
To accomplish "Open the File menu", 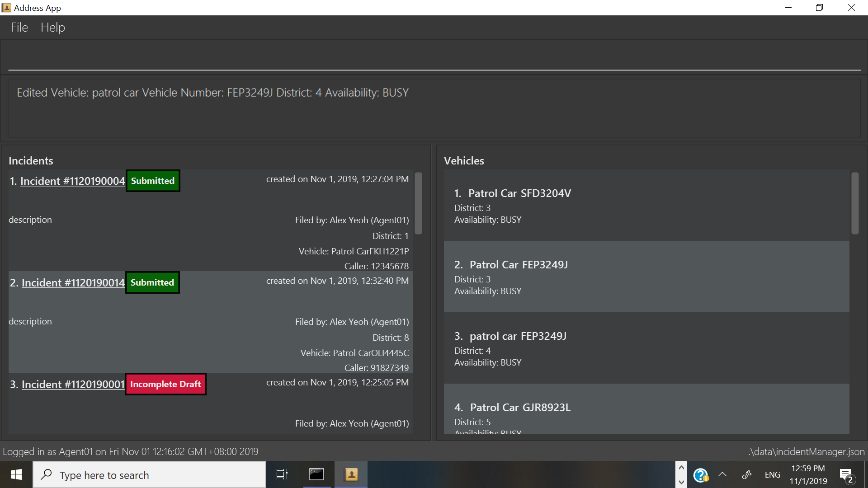I will click(19, 28).
